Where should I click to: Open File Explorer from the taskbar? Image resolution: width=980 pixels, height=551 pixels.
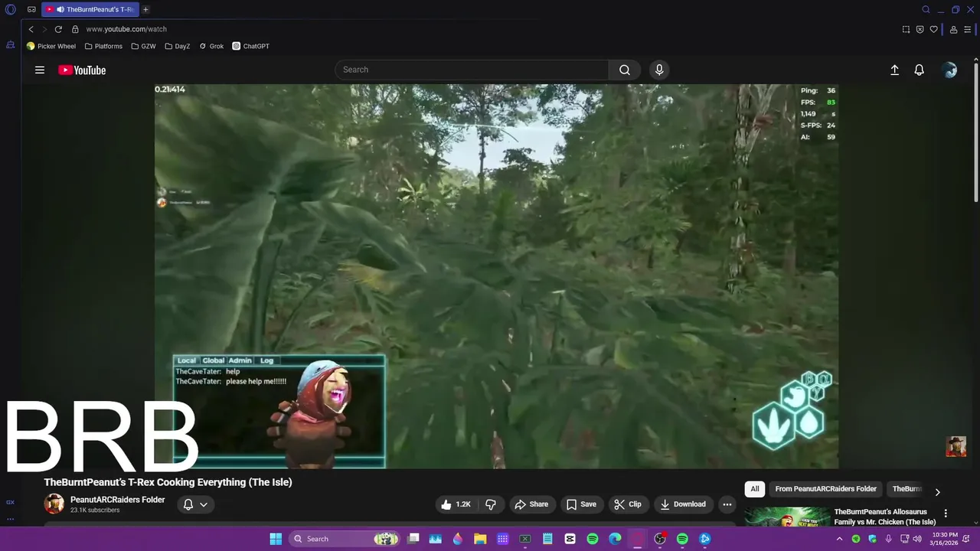click(x=480, y=539)
